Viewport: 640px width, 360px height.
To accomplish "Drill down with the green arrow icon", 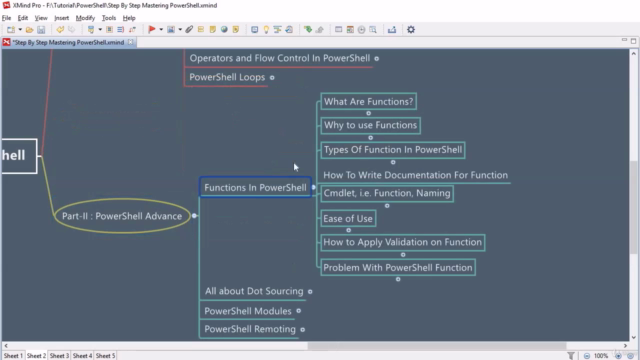I will tap(308, 29).
